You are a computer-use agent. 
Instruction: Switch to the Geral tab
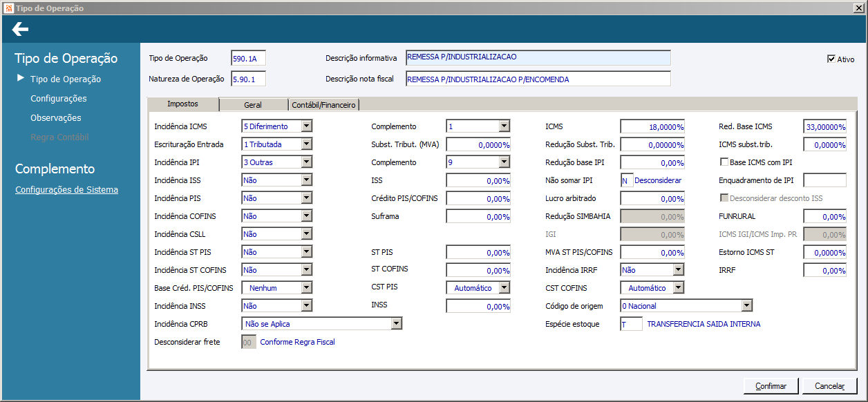(x=253, y=105)
